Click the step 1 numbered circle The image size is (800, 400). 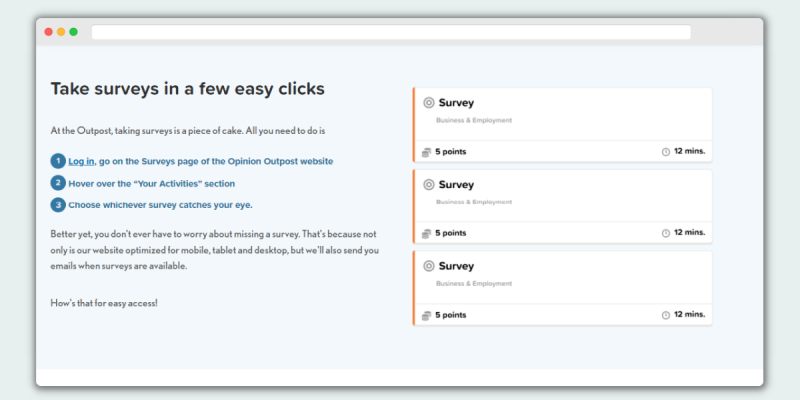tap(58, 161)
